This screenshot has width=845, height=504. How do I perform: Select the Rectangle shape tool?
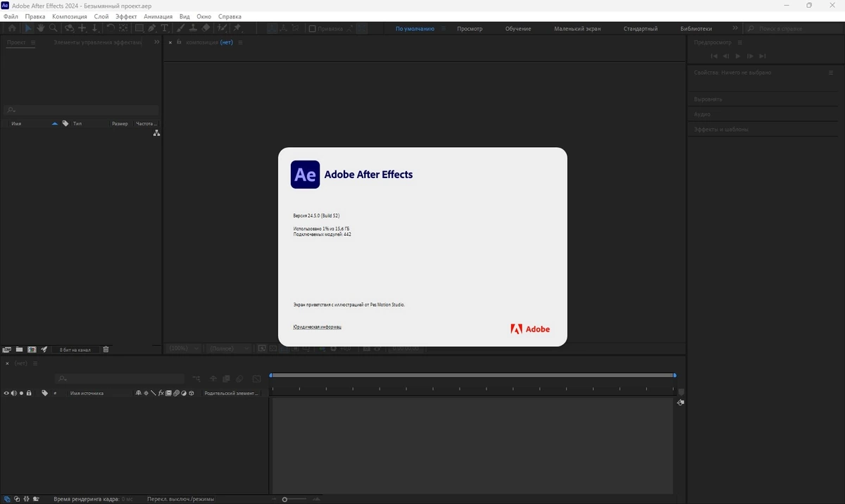coord(139,28)
